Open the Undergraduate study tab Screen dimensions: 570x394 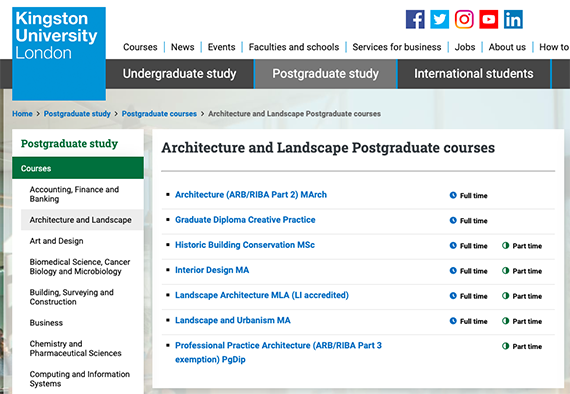point(180,74)
